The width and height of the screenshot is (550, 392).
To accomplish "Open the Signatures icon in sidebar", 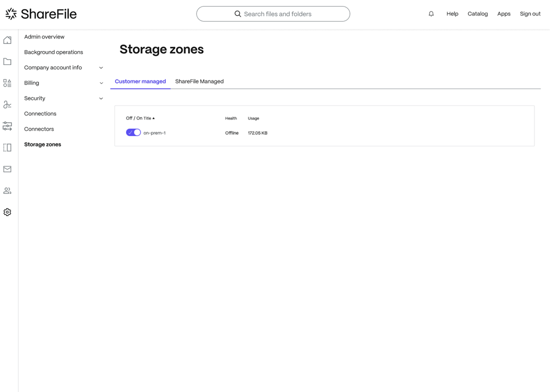I will (x=7, y=104).
